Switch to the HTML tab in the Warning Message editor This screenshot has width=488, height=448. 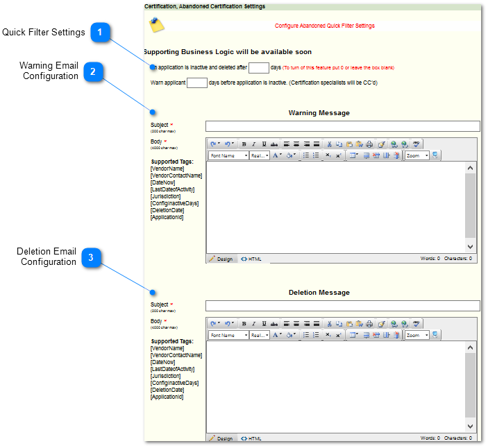click(x=251, y=259)
